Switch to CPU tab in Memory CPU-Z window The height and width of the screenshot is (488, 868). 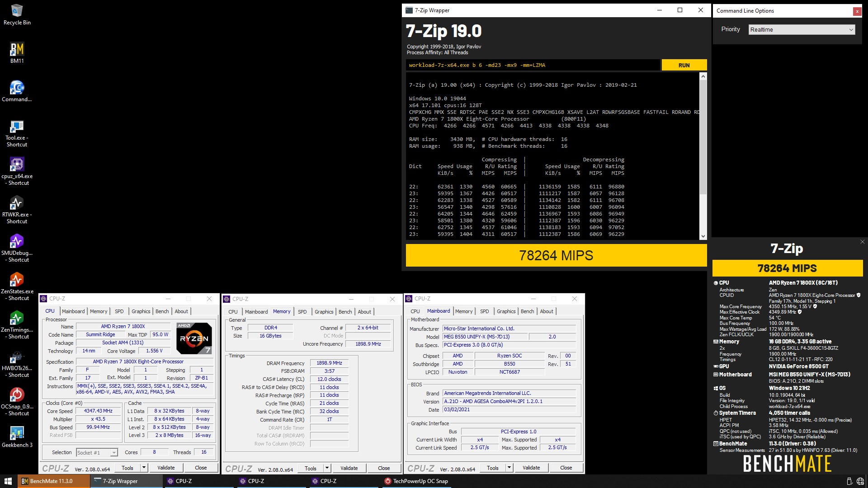coord(233,312)
